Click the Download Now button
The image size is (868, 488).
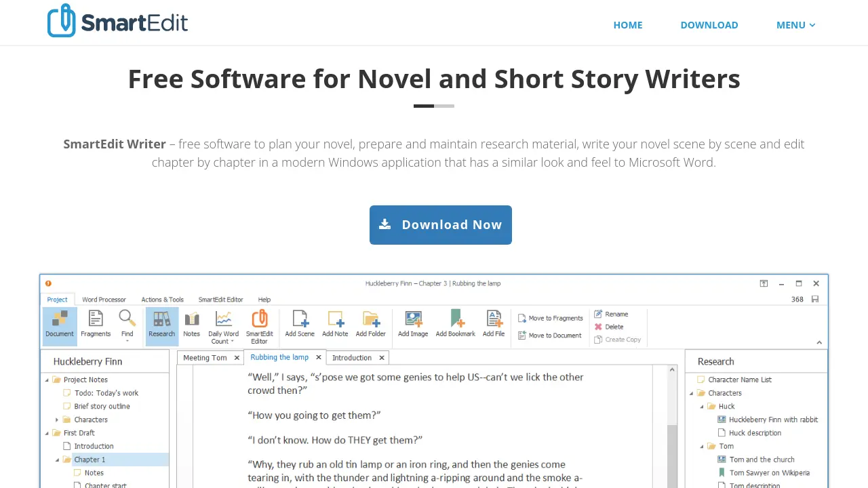(x=441, y=225)
